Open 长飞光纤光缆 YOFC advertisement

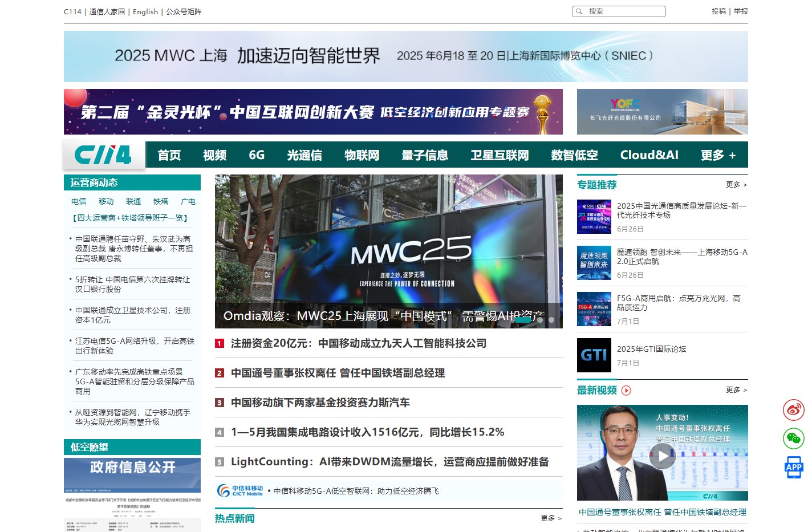point(663,112)
